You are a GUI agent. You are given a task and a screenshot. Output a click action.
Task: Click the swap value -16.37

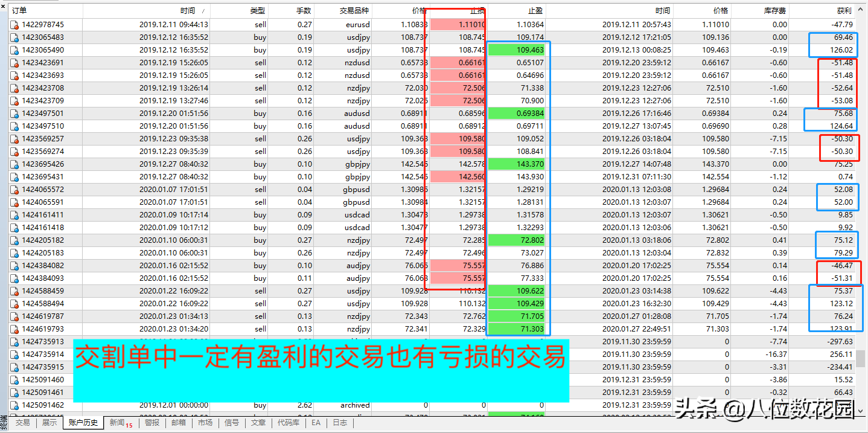(776, 354)
